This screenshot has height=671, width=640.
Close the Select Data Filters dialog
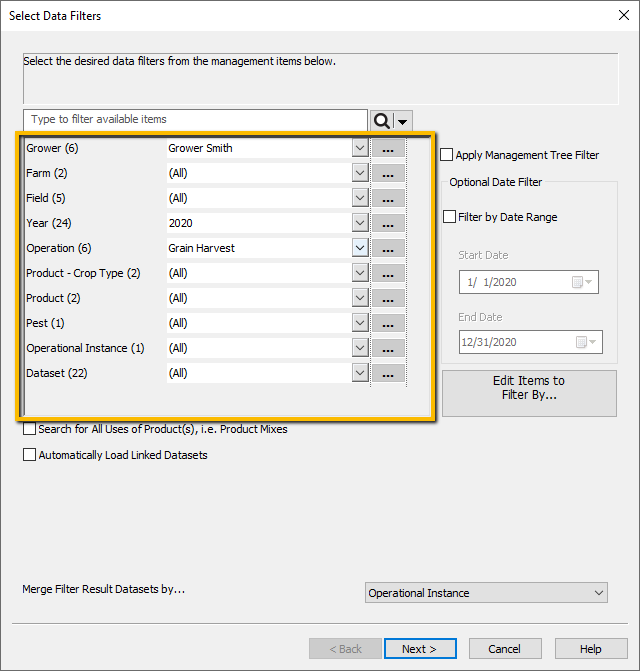[624, 15]
